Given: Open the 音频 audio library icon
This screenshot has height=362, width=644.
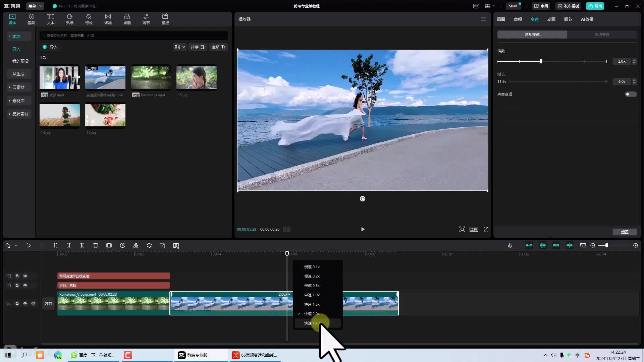Looking at the screenshot, I should pyautogui.click(x=31, y=19).
